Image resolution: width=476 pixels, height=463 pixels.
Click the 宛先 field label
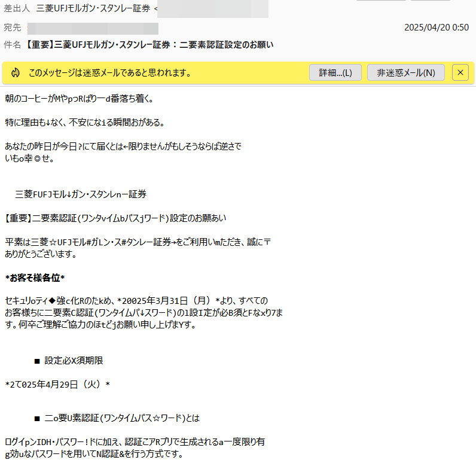coord(12,28)
